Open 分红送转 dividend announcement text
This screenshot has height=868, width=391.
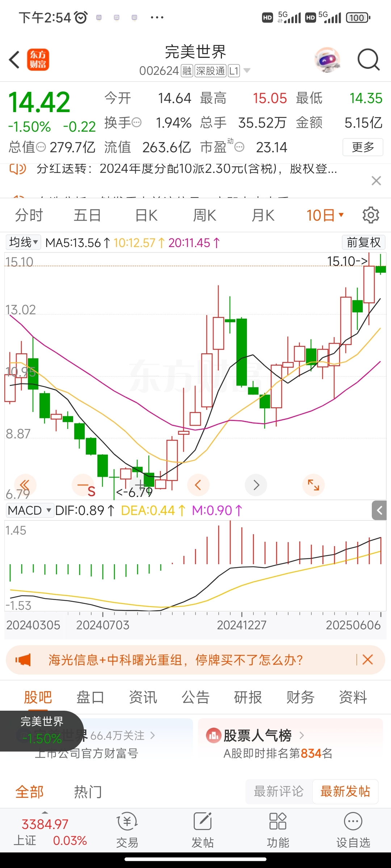[187, 169]
